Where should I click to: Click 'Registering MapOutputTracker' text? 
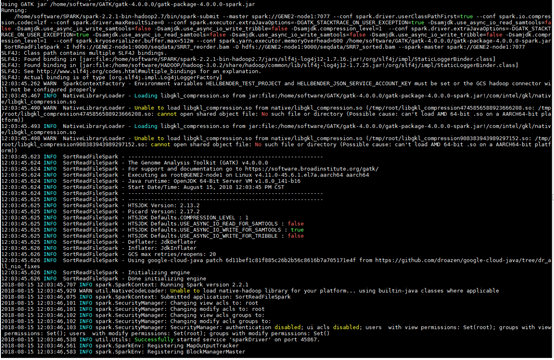[x=193, y=345]
